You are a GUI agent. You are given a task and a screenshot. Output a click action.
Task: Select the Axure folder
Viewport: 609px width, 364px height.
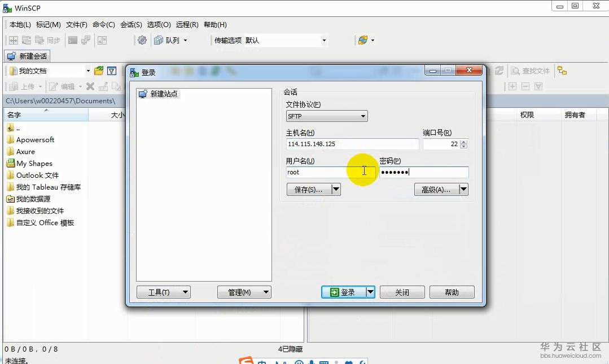click(25, 152)
